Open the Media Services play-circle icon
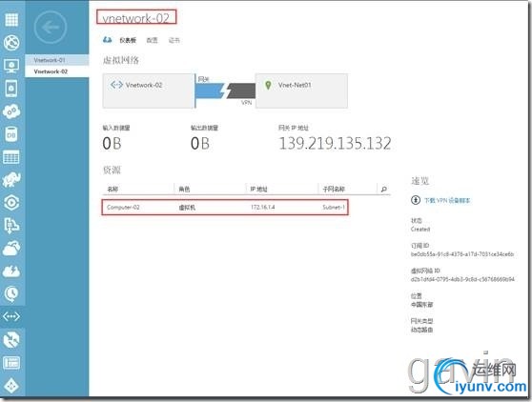 [x=11, y=203]
